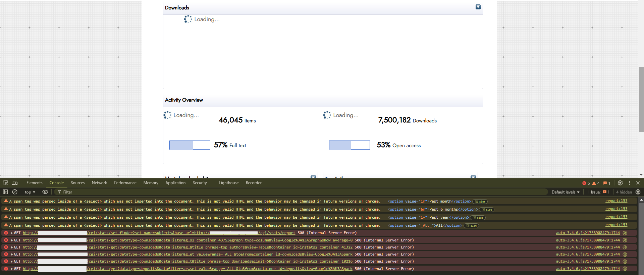This screenshot has height=275, width=644.
Task: Open the live expression eye icon
Action: [x=45, y=192]
